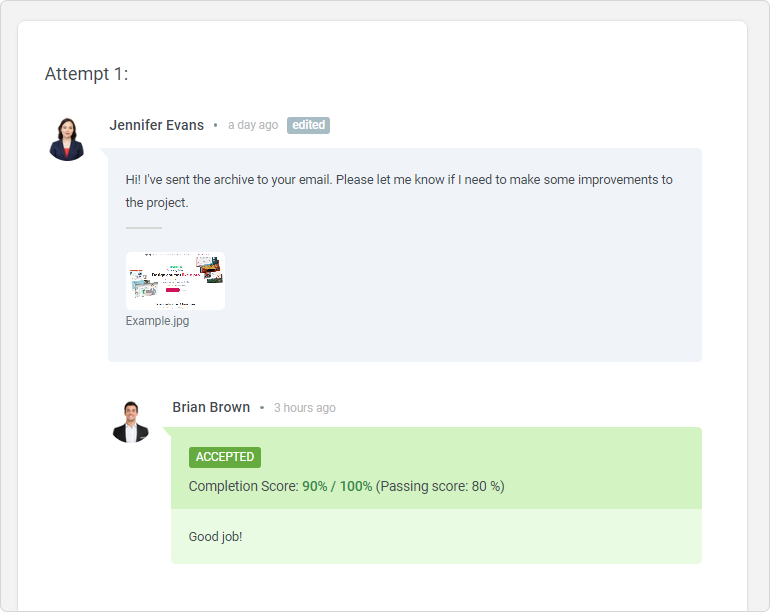This screenshot has height=612, width=770.
Task: Click the dot separator after Jennifer Evans
Action: (216, 125)
